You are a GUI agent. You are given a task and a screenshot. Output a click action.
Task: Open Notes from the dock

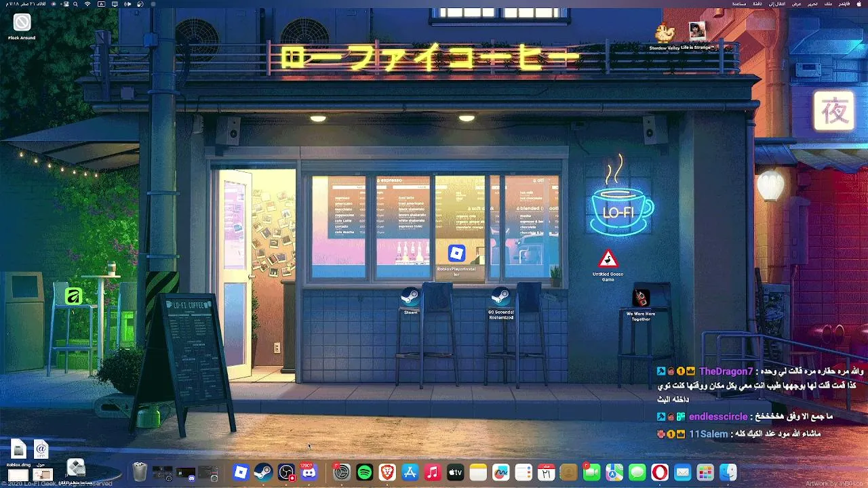tap(478, 472)
